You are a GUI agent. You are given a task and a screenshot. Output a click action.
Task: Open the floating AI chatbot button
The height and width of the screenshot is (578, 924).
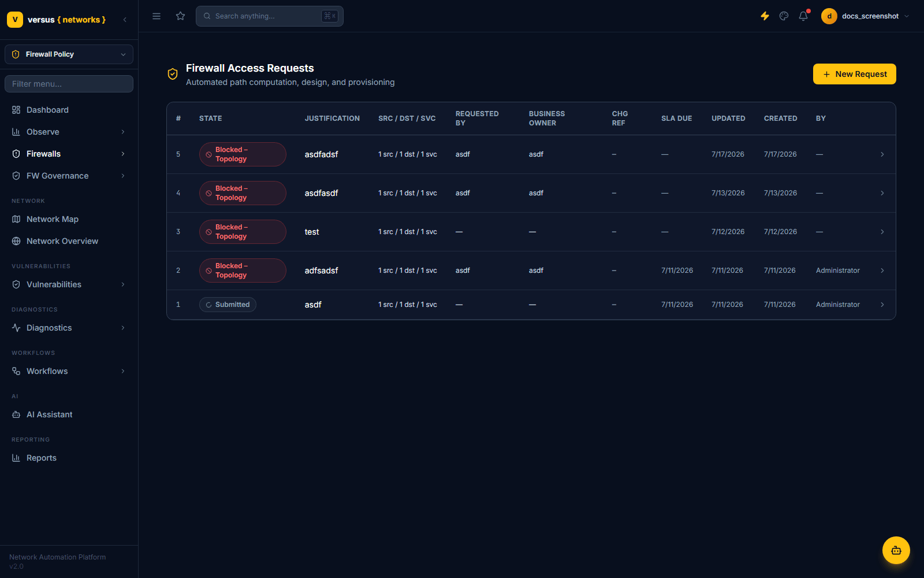tap(896, 550)
